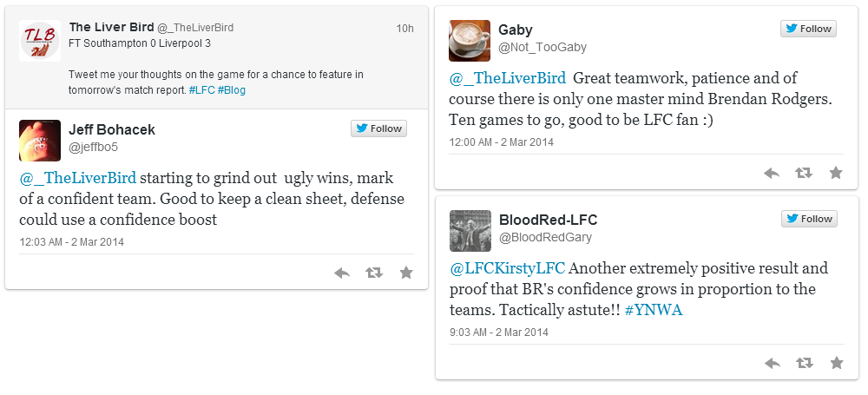Open Jeff Bohacek's profile picture
868x395 pixels.
point(40,141)
